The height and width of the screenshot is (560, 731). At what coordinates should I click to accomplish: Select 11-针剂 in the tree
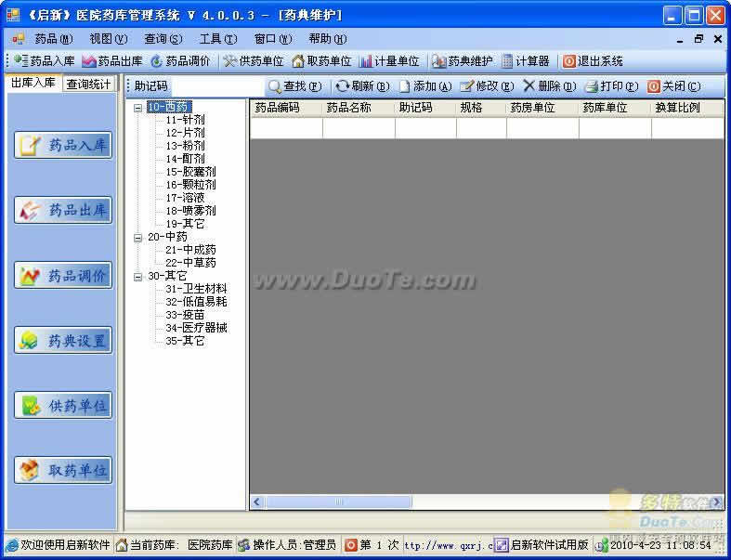pyautogui.click(x=185, y=121)
